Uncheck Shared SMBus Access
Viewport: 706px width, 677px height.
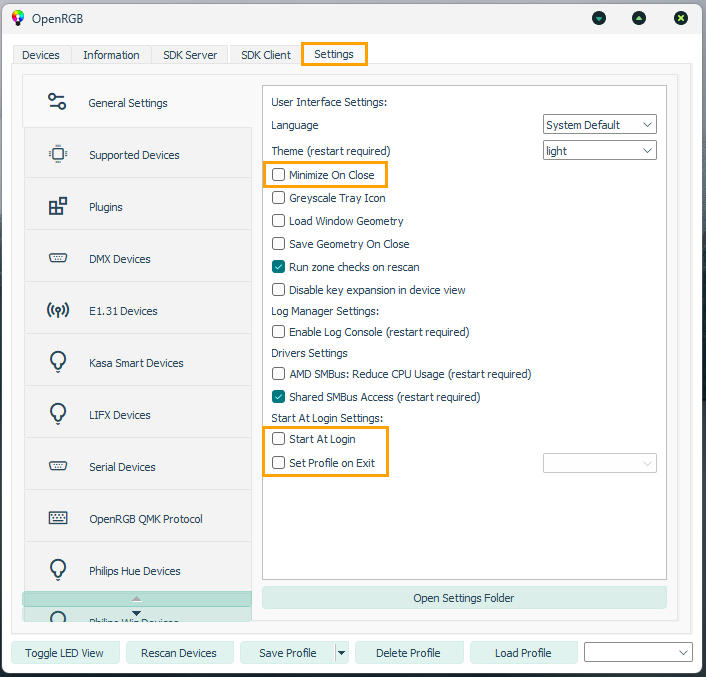coord(278,397)
